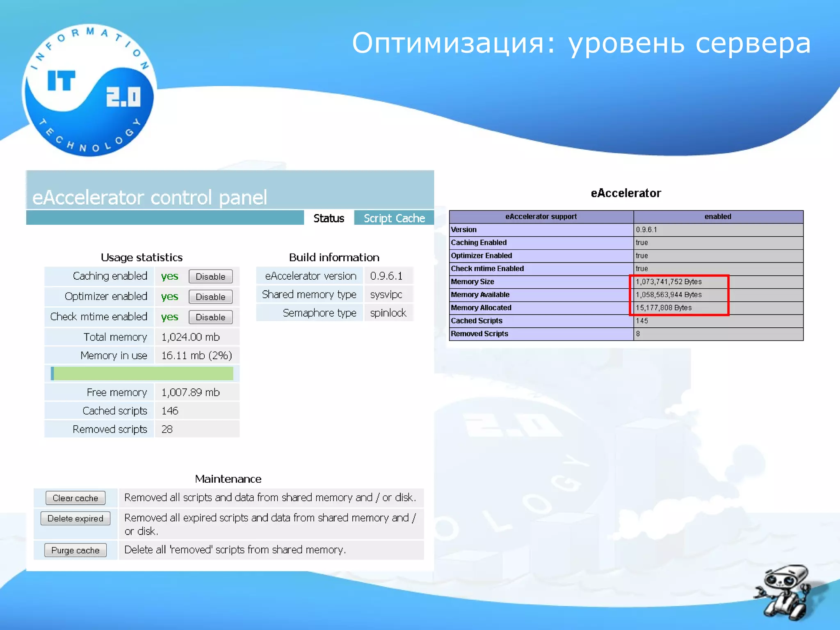Click the eAccelerator version value 0.9.6.1
Viewport: 840px width, 630px height.
[386, 276]
